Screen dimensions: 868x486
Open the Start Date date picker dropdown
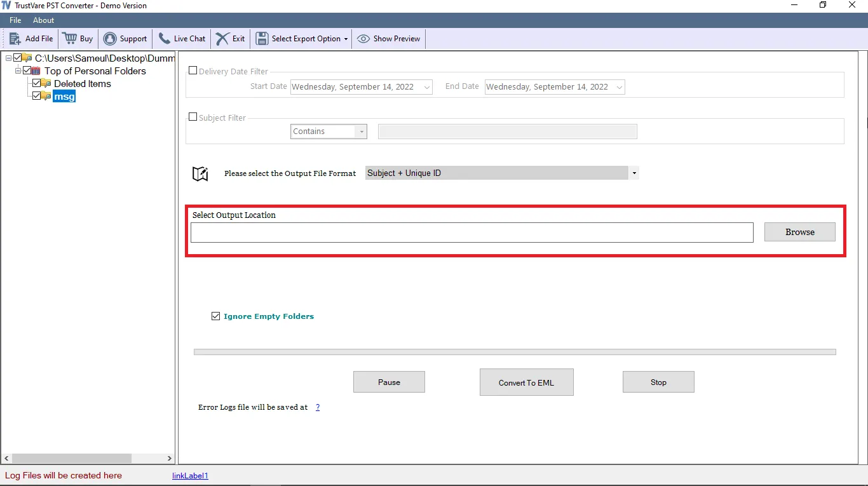click(x=426, y=86)
